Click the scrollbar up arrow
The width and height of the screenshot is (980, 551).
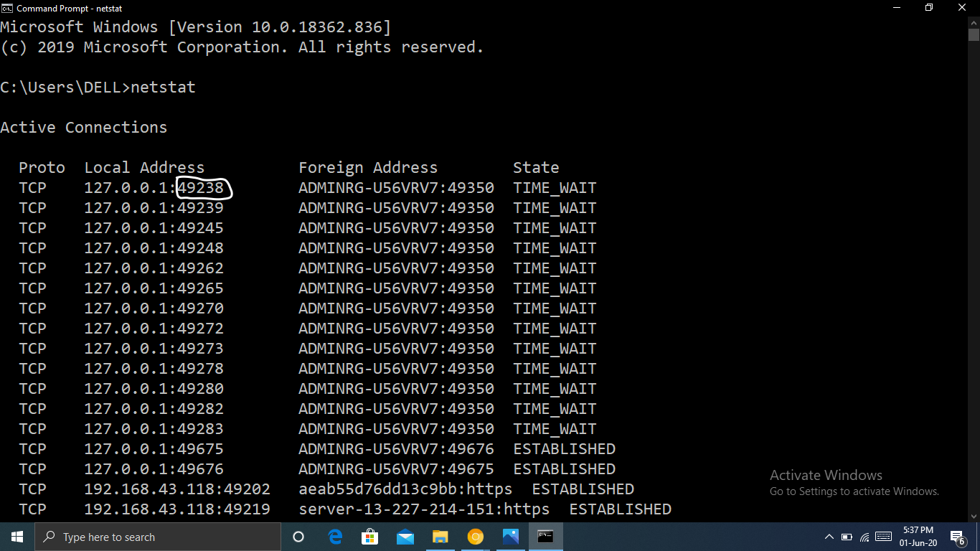tap(974, 23)
